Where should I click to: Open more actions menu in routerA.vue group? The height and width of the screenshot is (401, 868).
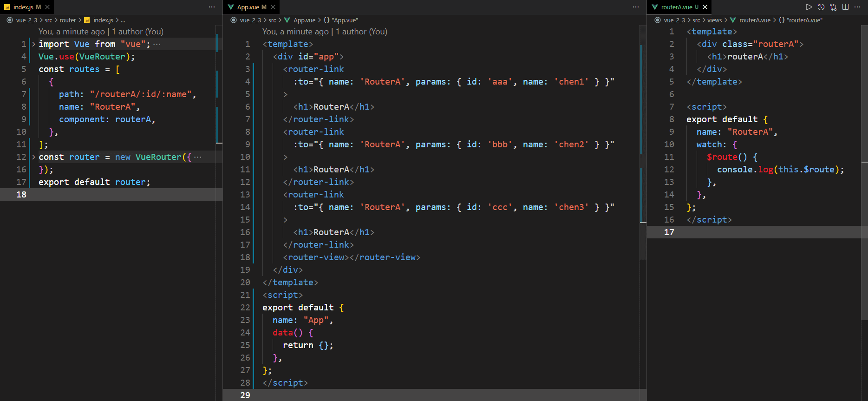pyautogui.click(x=857, y=7)
